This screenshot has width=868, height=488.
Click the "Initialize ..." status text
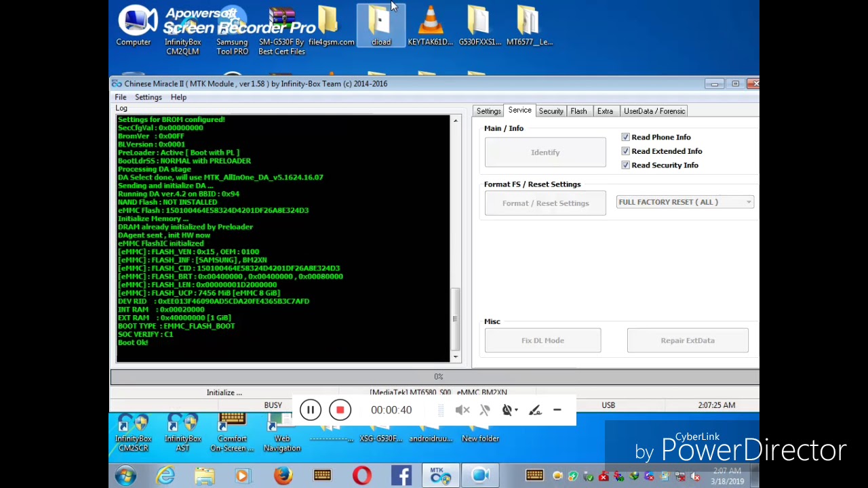pos(224,392)
